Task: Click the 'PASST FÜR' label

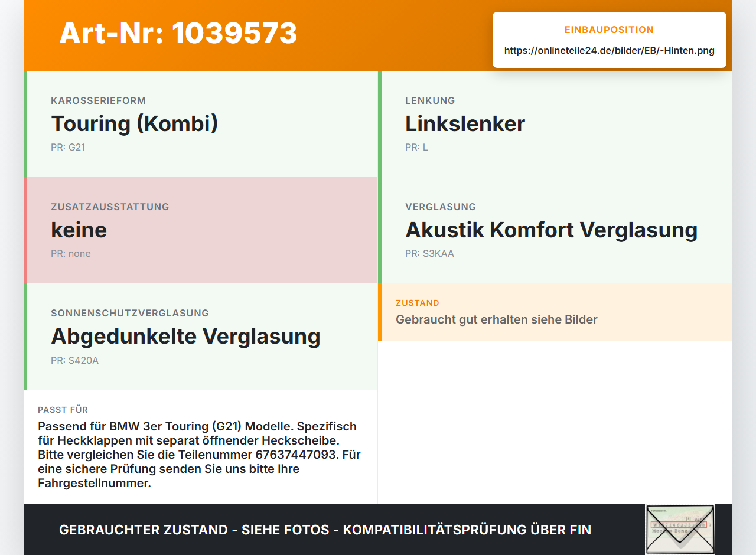Action: (x=63, y=410)
